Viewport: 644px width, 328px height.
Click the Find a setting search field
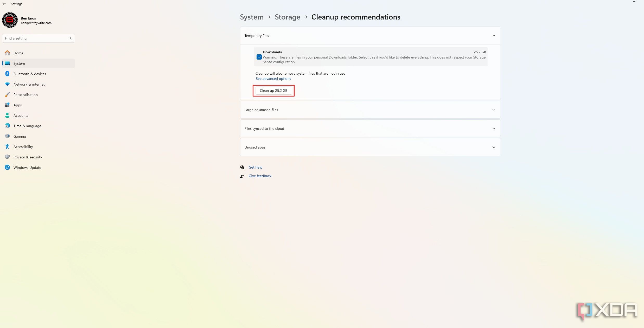(38, 38)
